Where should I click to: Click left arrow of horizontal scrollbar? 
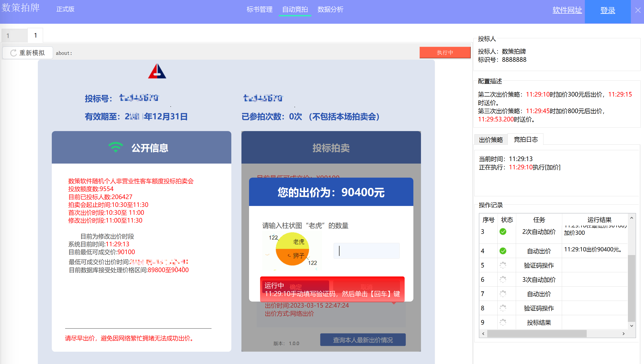483,334
